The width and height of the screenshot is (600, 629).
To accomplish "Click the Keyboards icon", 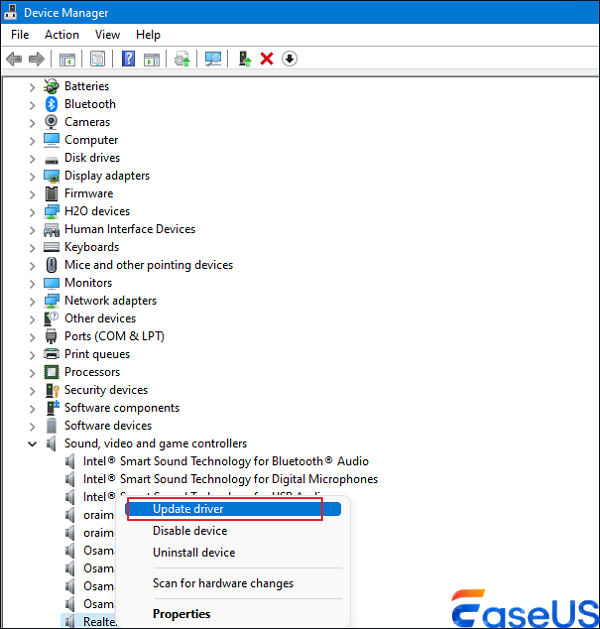I will [51, 247].
